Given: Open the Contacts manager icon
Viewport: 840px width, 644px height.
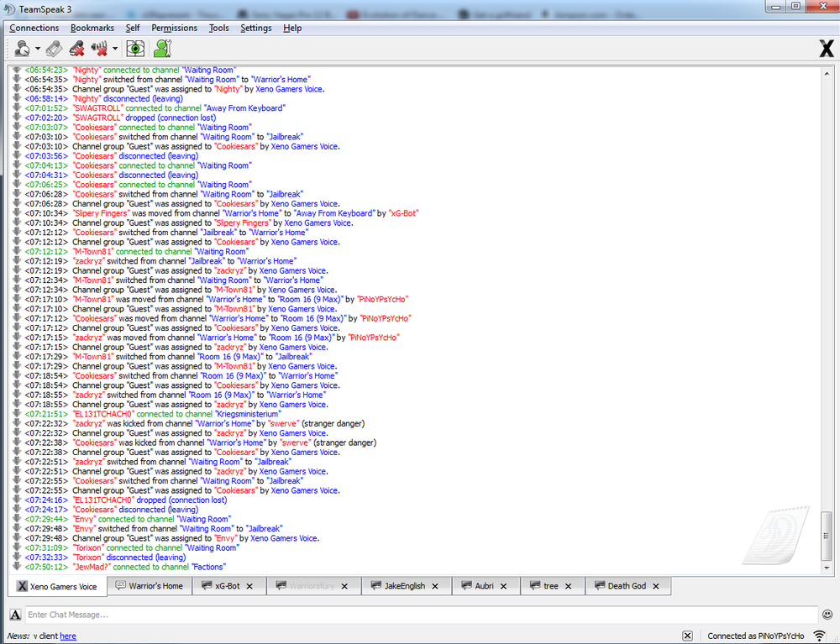Looking at the screenshot, I should [162, 49].
